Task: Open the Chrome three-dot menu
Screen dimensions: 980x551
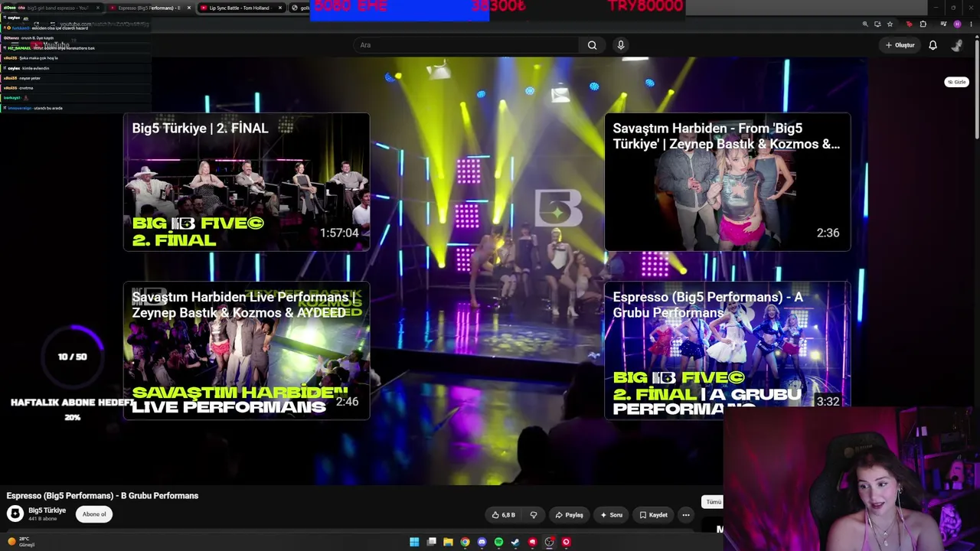Action: click(970, 24)
